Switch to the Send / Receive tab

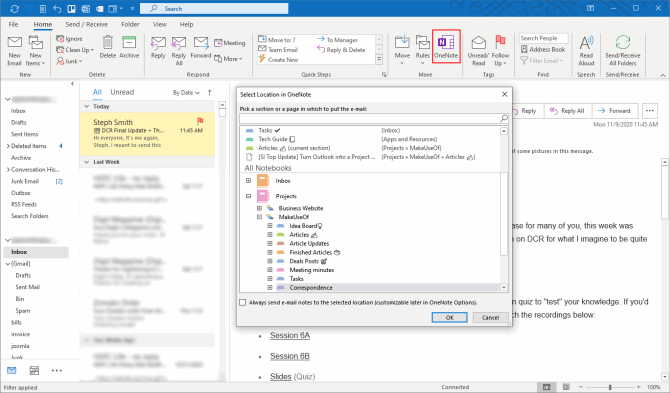pos(86,24)
